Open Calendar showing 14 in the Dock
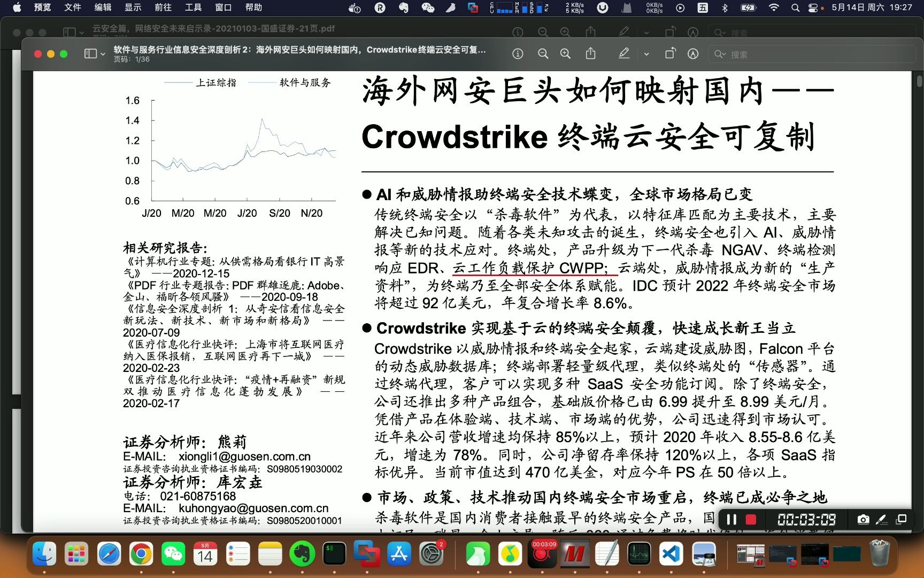Image resolution: width=924 pixels, height=578 pixels. point(205,554)
